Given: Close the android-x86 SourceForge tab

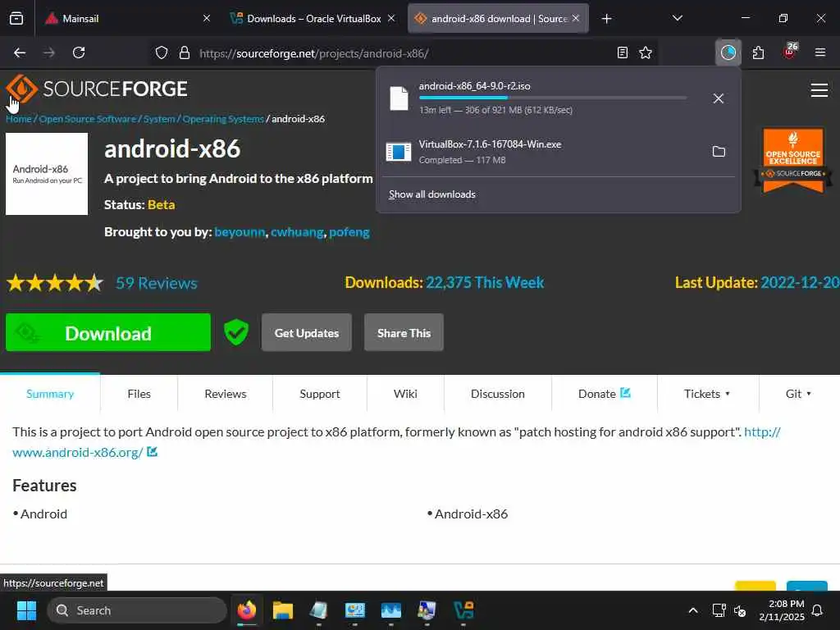Looking at the screenshot, I should pos(576,18).
